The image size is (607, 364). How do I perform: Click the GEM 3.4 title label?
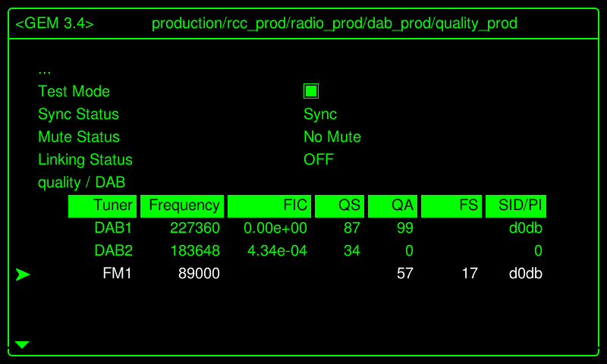[55, 24]
